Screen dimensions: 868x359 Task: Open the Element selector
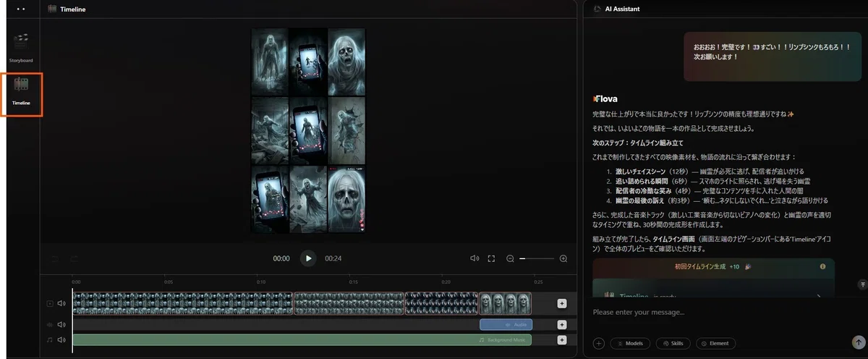click(x=716, y=343)
